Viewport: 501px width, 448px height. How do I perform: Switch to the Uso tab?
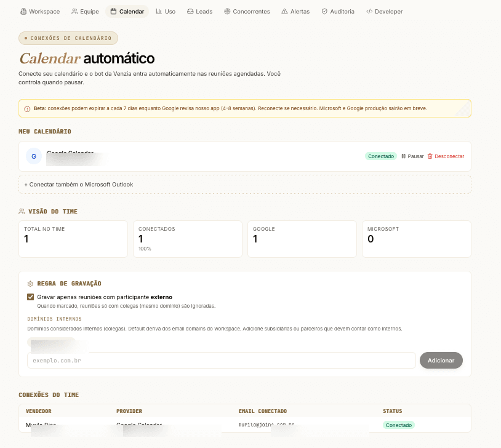166,12
